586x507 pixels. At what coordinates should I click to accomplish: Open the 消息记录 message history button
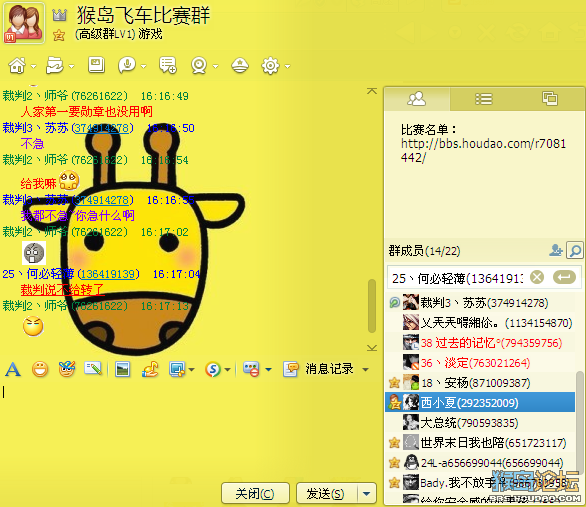pyautogui.click(x=318, y=369)
